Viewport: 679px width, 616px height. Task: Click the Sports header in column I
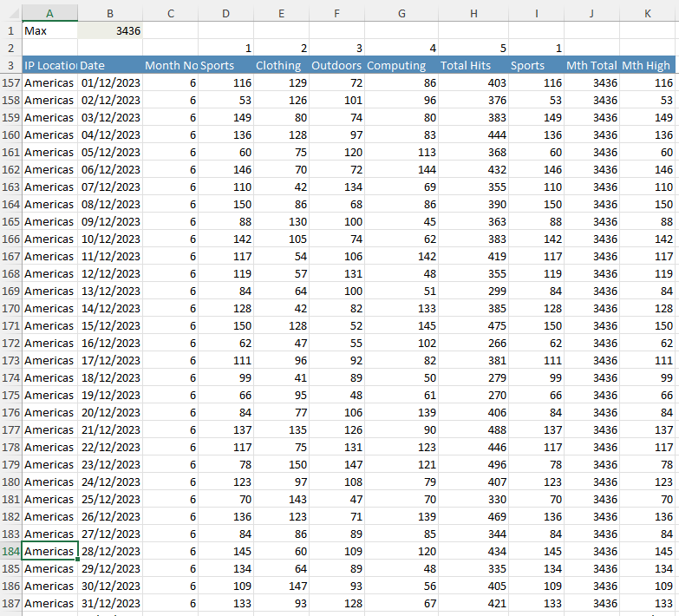[537, 65]
